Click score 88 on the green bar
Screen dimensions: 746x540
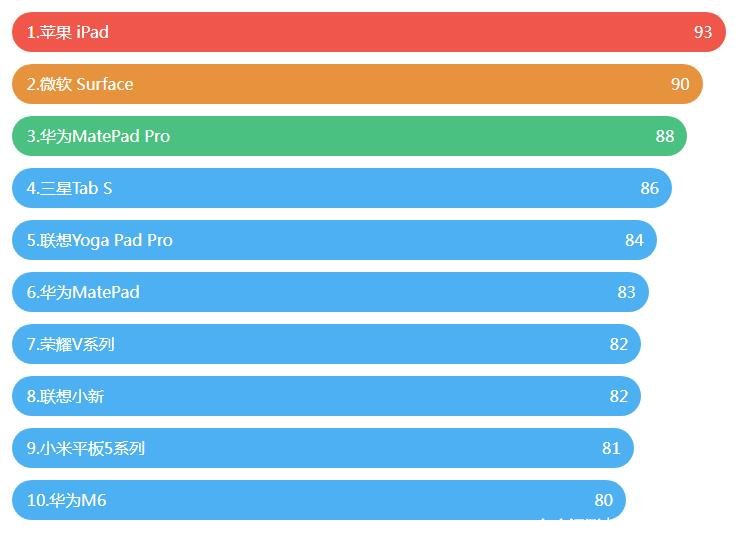665,136
